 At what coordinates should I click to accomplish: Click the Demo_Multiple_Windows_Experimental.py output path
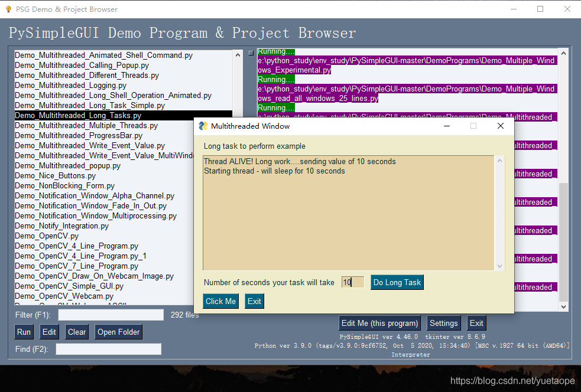[407, 65]
